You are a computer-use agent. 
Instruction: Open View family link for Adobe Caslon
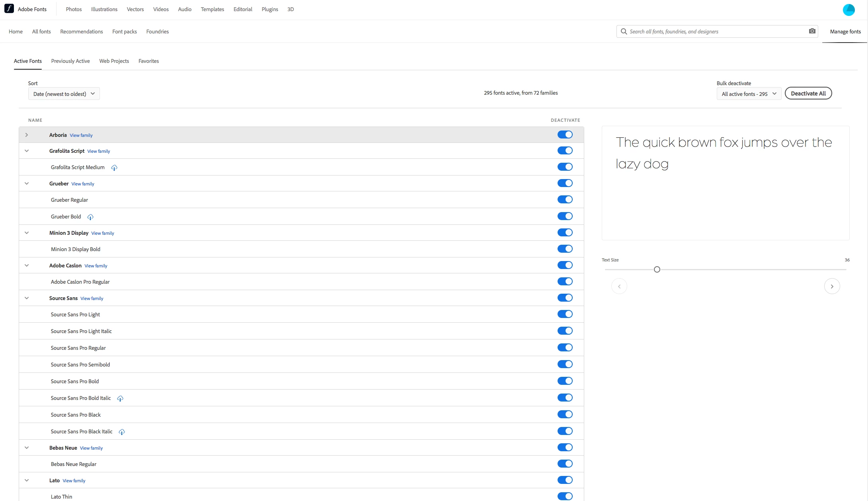click(96, 266)
